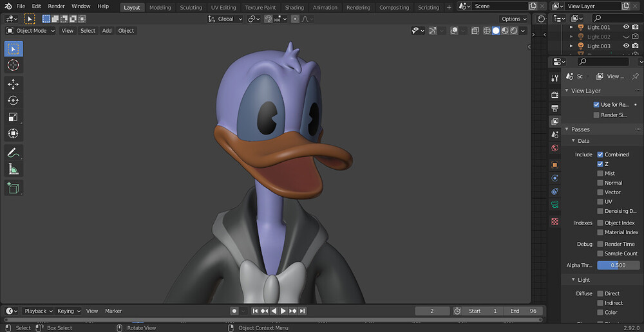The image size is (644, 332).
Task: Open the Texture properties tab
Action: 555,221
